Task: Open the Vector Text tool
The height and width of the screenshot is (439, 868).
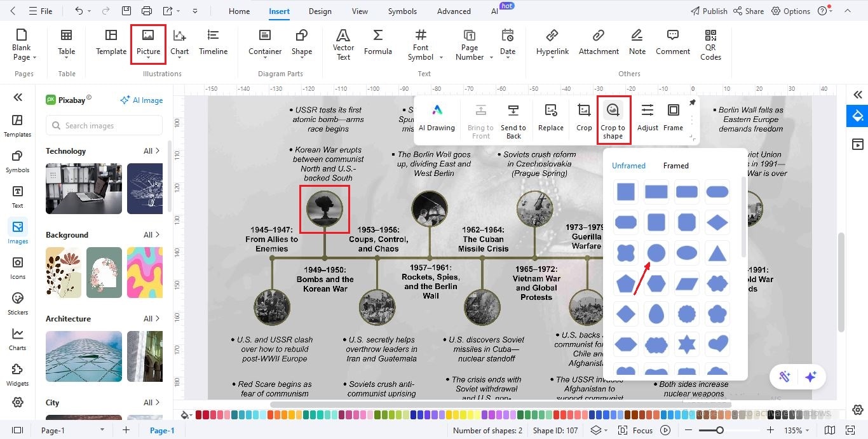Action: pos(343,44)
